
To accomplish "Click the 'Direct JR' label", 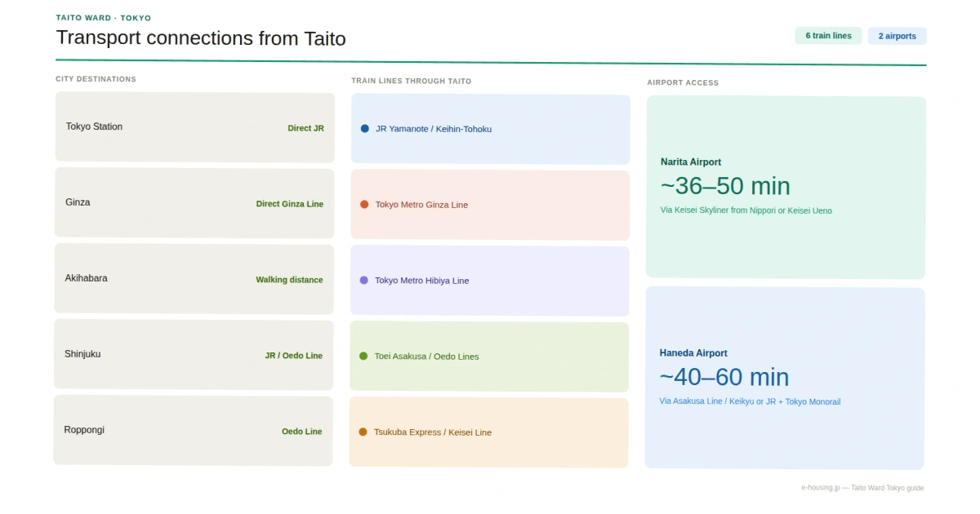I will click(305, 128).
